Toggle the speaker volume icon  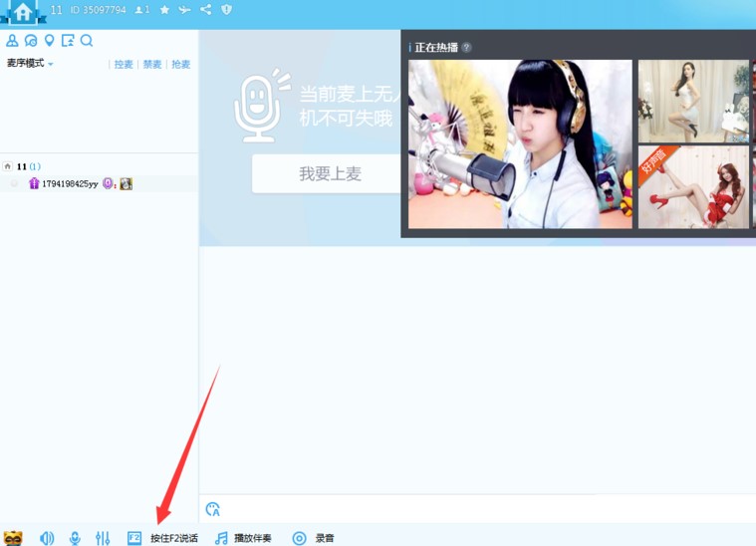[x=47, y=538]
